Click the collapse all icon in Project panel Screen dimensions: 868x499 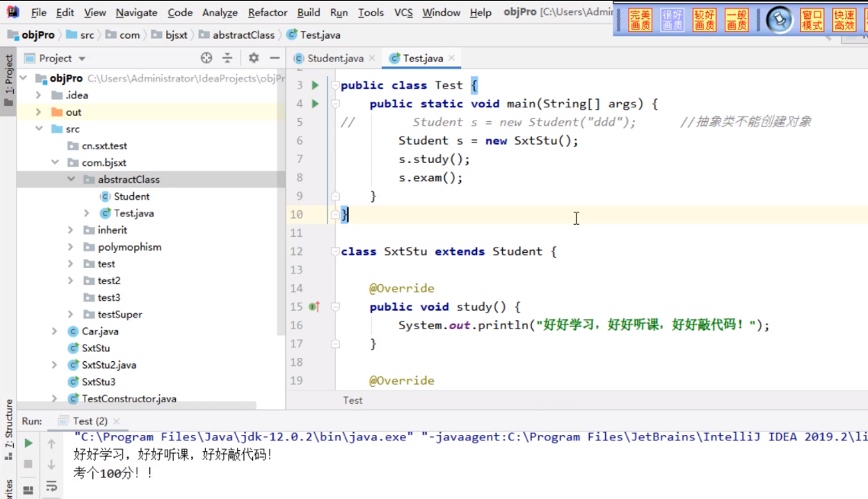coord(228,58)
